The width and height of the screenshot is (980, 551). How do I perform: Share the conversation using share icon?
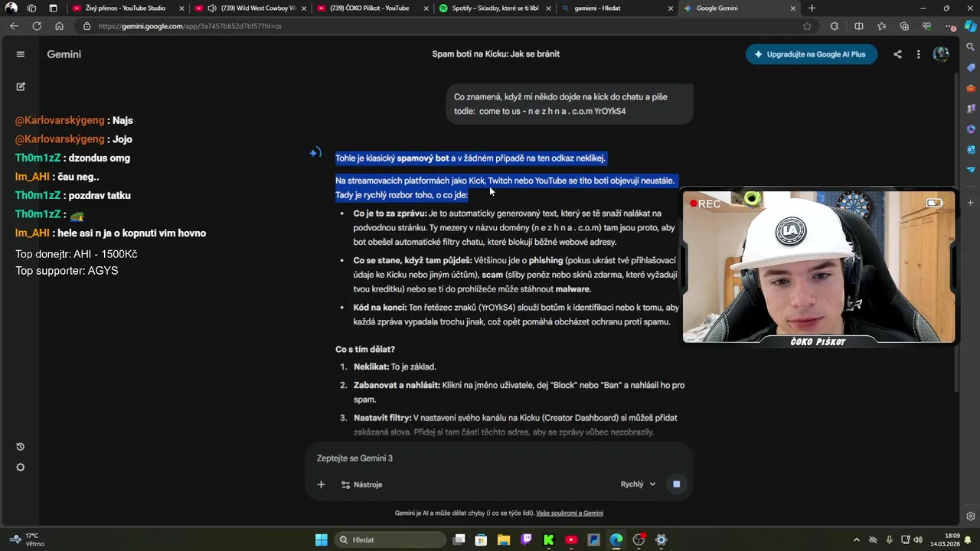point(897,54)
